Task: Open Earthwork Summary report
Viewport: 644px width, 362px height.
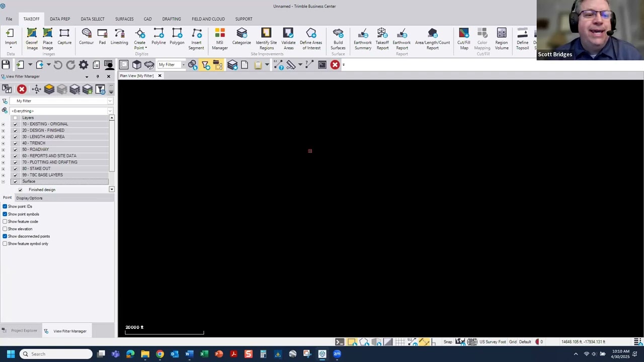Action: click(363, 39)
